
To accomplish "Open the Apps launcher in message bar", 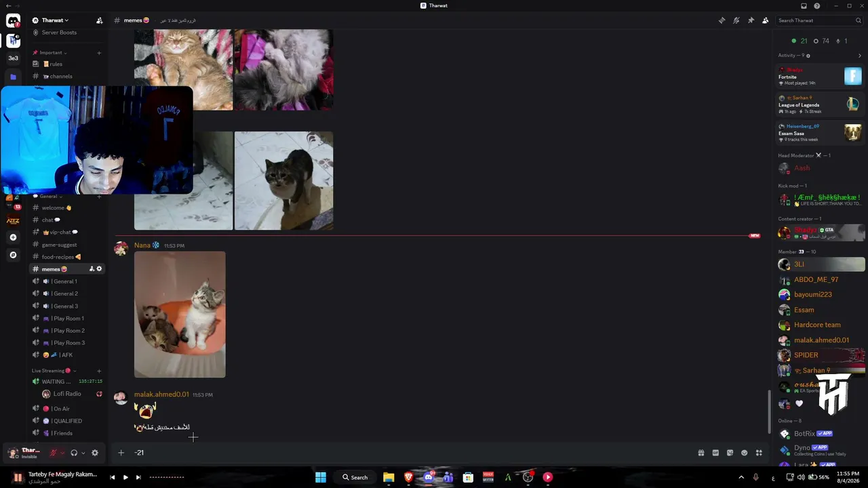I will click(759, 453).
